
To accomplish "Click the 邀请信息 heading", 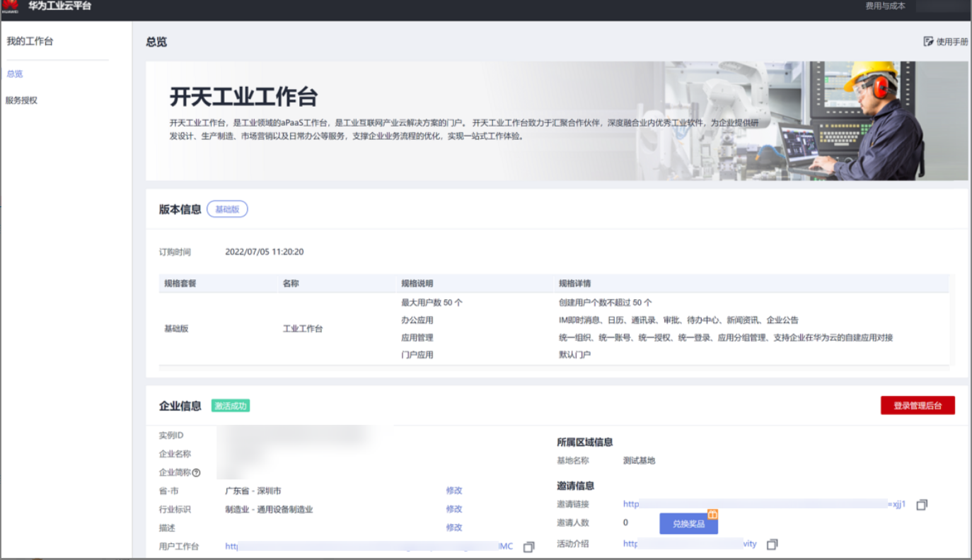I will pyautogui.click(x=575, y=486).
